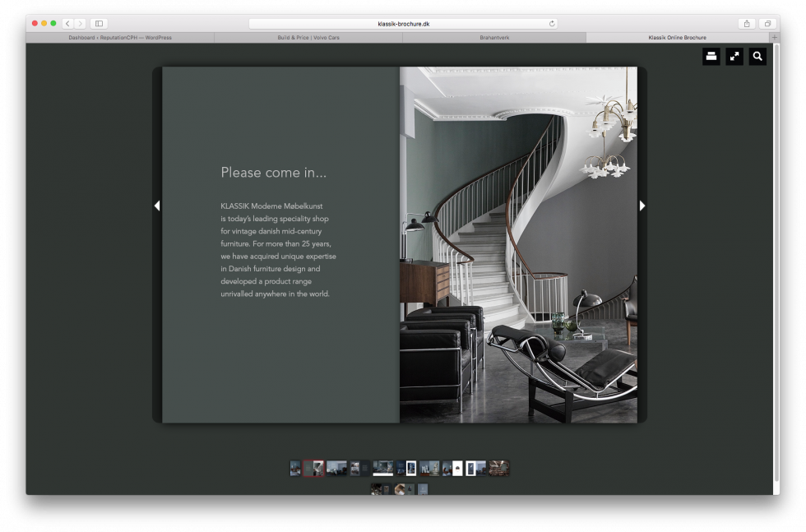Go forward with Safari's forward arrow

(x=81, y=24)
